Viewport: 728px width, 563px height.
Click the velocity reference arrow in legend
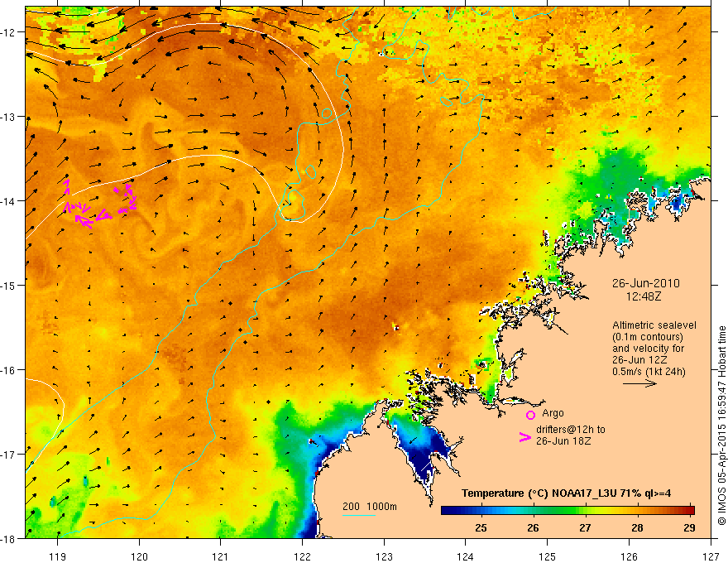coord(639,383)
